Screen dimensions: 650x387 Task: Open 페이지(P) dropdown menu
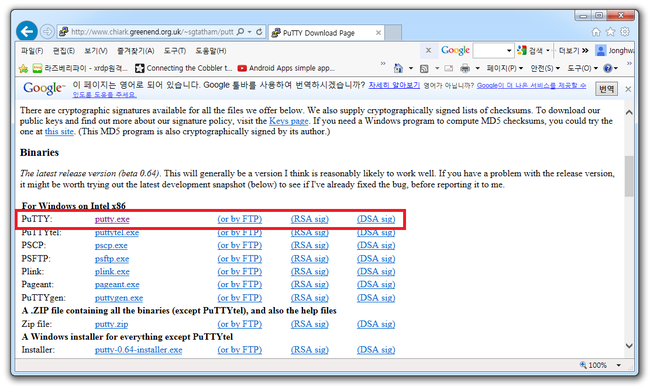pyautogui.click(x=504, y=68)
